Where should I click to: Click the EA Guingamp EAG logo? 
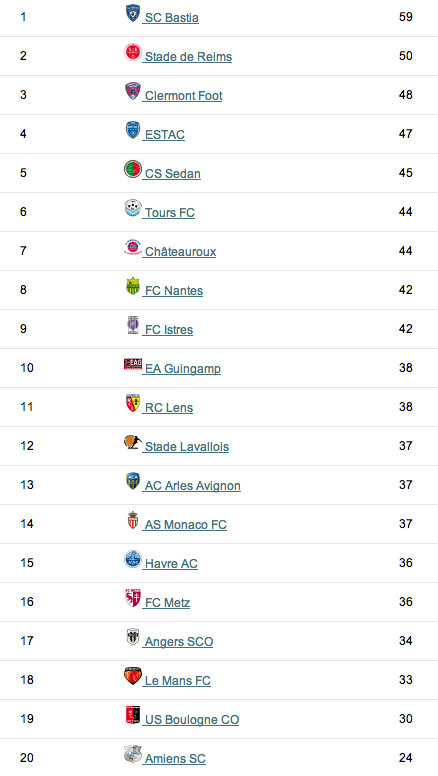[133, 364]
